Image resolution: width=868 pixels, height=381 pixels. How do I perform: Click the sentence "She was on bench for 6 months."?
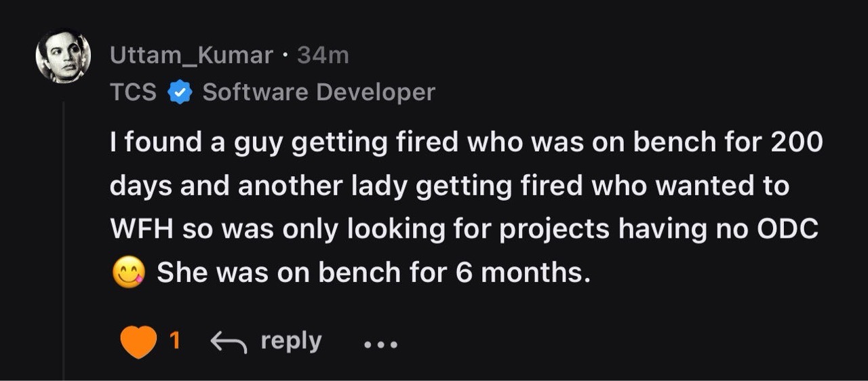tap(370, 273)
